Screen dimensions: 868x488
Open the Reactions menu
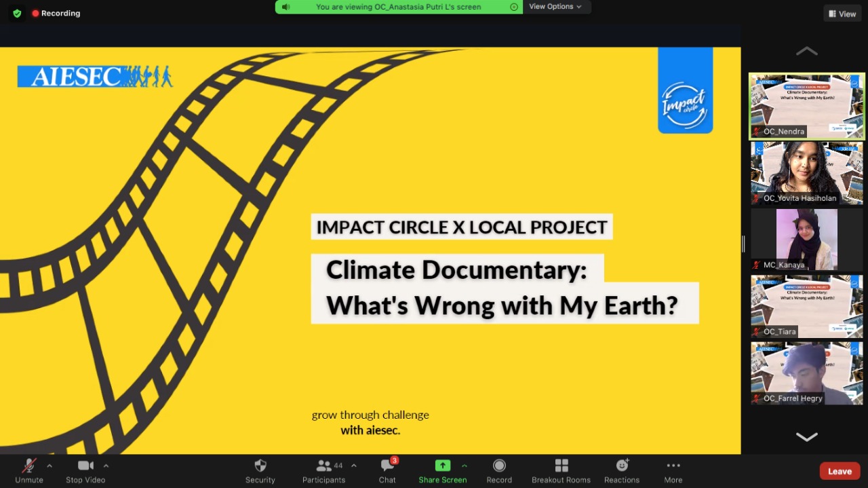(622, 466)
